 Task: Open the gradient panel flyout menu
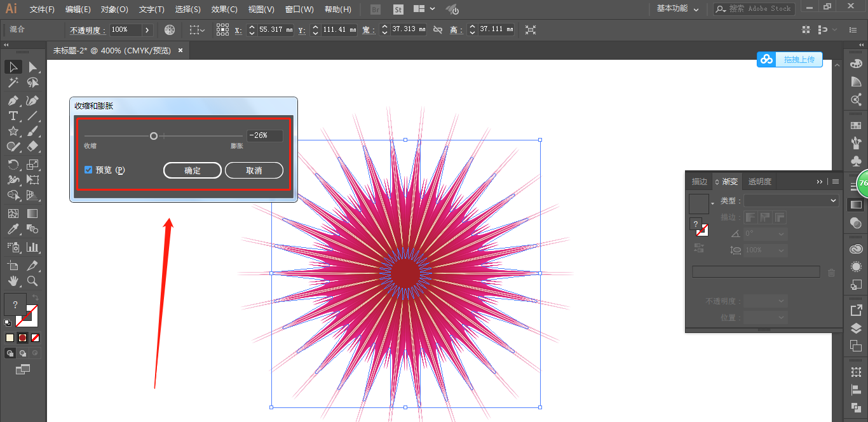(x=836, y=182)
